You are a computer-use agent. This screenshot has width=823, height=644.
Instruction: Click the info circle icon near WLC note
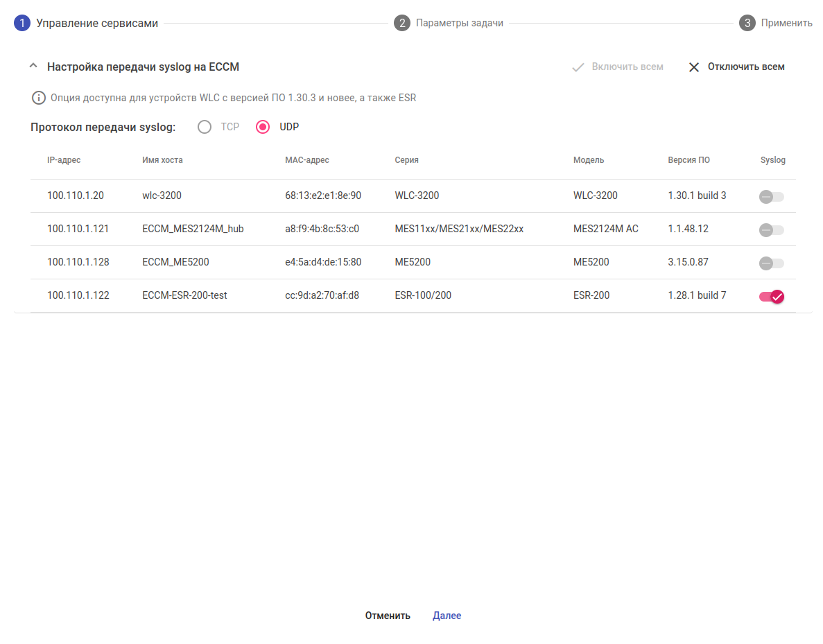[x=39, y=98]
